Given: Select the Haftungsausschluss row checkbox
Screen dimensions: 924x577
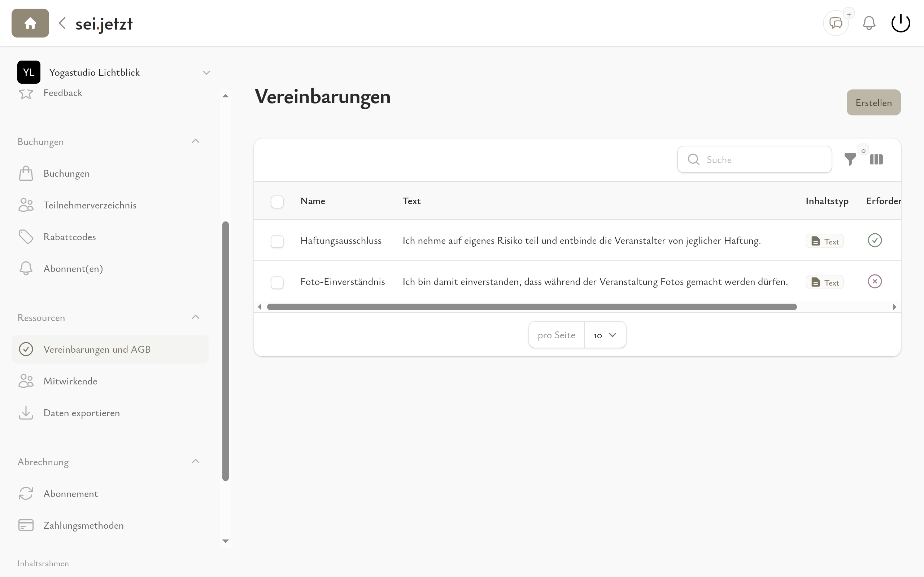Looking at the screenshot, I should (x=277, y=241).
